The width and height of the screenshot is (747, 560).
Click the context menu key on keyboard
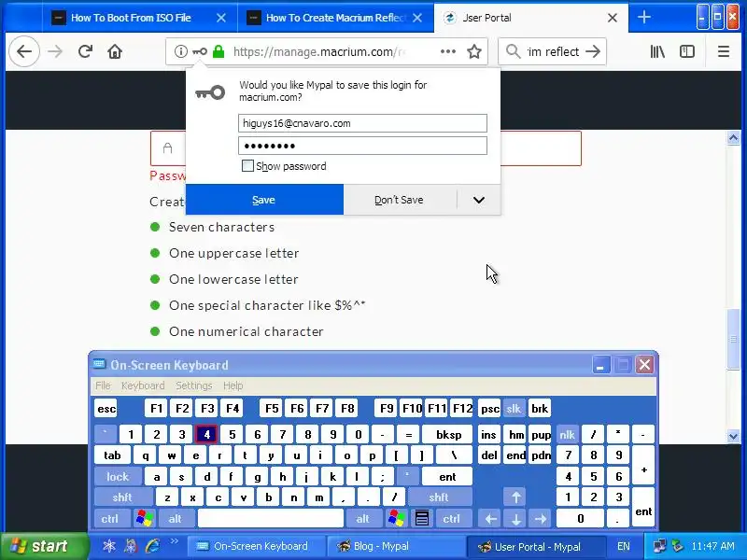click(422, 518)
